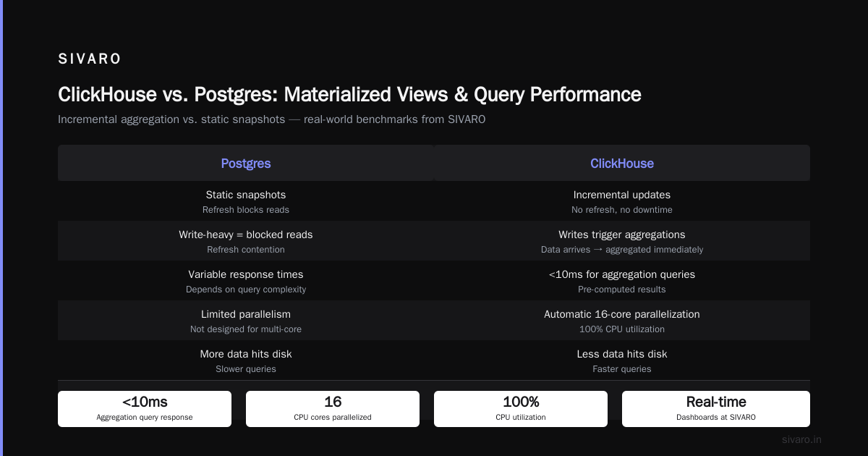Screen dimensions: 868x456
Task: Click 'CPU cores parallelized' caption
Action: click(333, 418)
